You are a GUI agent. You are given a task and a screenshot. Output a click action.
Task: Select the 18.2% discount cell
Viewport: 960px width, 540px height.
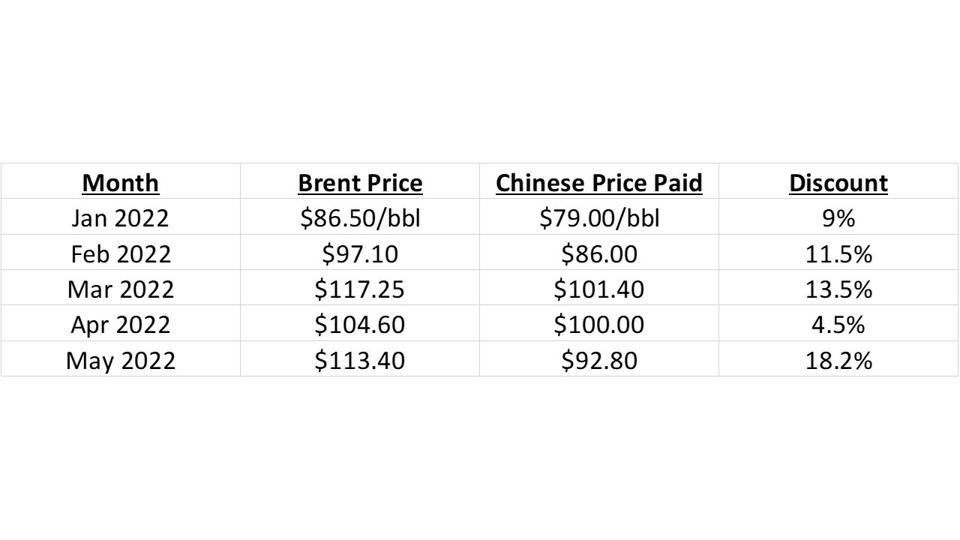tap(838, 360)
